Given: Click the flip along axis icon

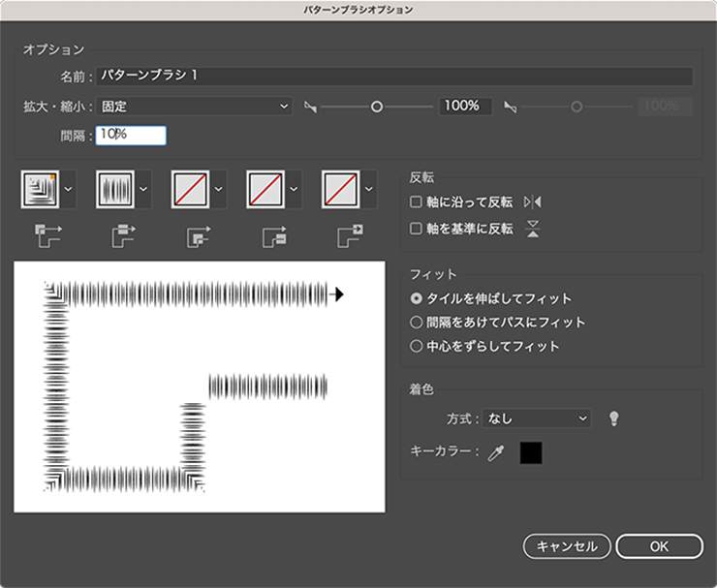Looking at the screenshot, I should 532,202.
